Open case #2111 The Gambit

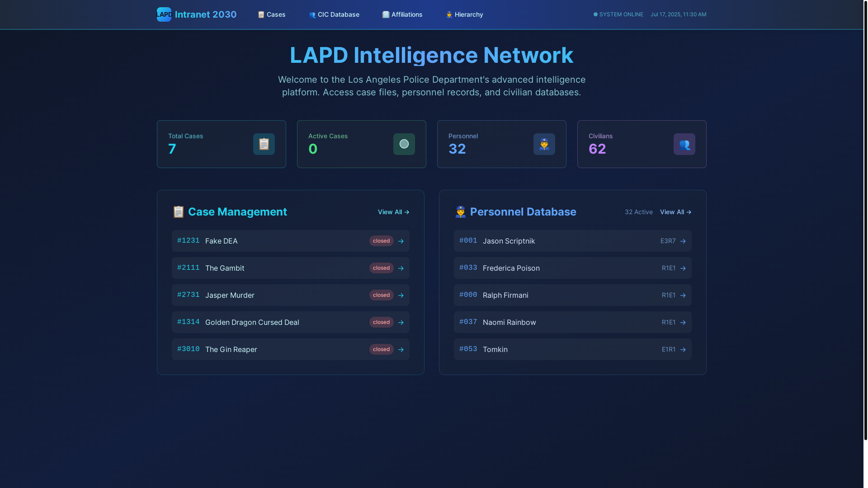[x=291, y=268]
